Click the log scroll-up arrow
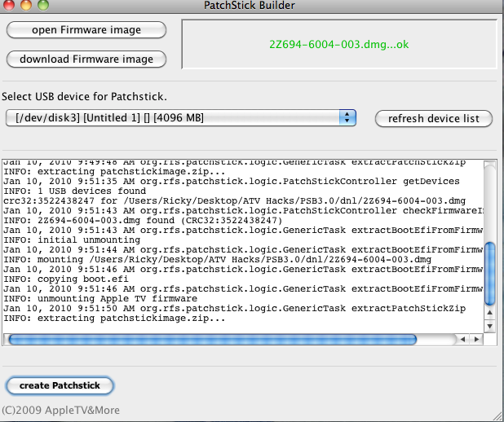The width and height of the screenshot is (504, 422). (x=489, y=313)
